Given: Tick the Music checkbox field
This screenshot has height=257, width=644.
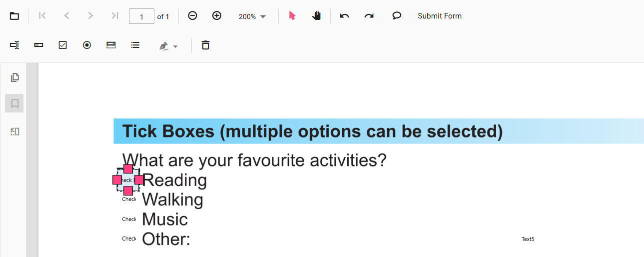Looking at the screenshot, I should [129, 219].
